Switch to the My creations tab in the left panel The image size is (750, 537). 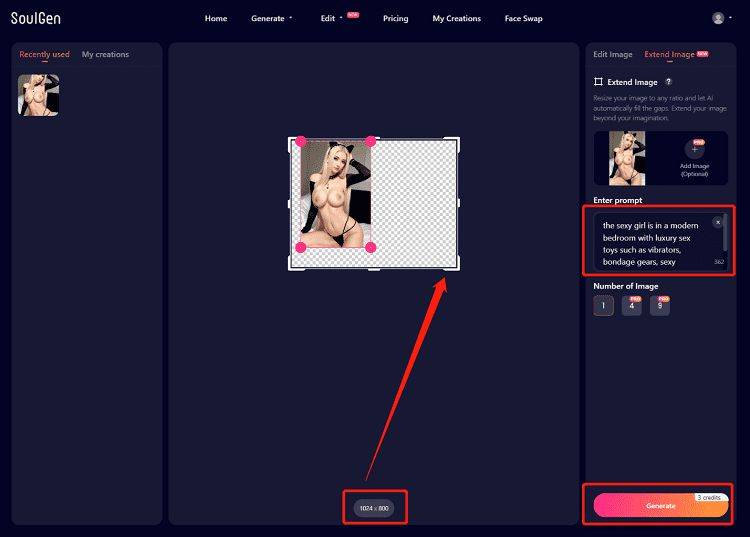pyautogui.click(x=105, y=54)
